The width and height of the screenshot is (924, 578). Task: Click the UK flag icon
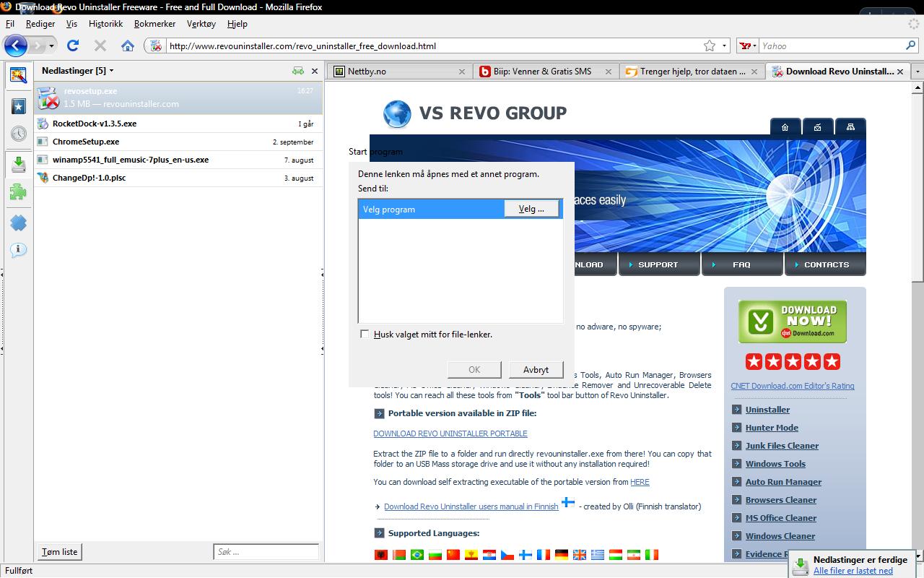click(x=580, y=555)
